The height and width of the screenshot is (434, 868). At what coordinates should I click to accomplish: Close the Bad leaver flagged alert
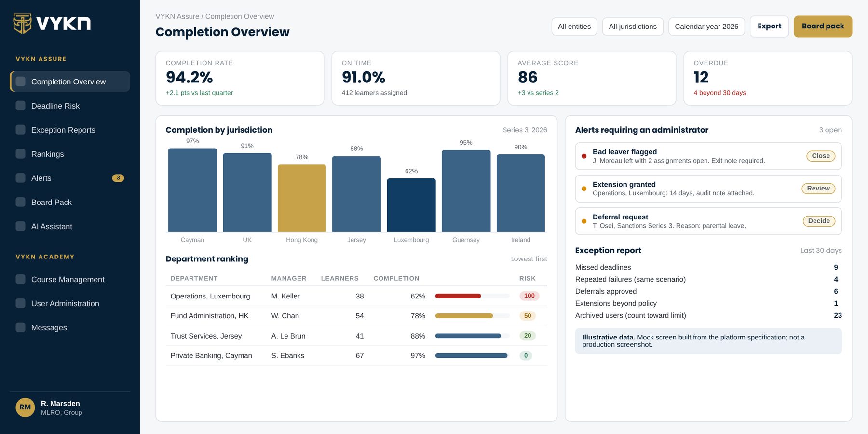pyautogui.click(x=821, y=156)
